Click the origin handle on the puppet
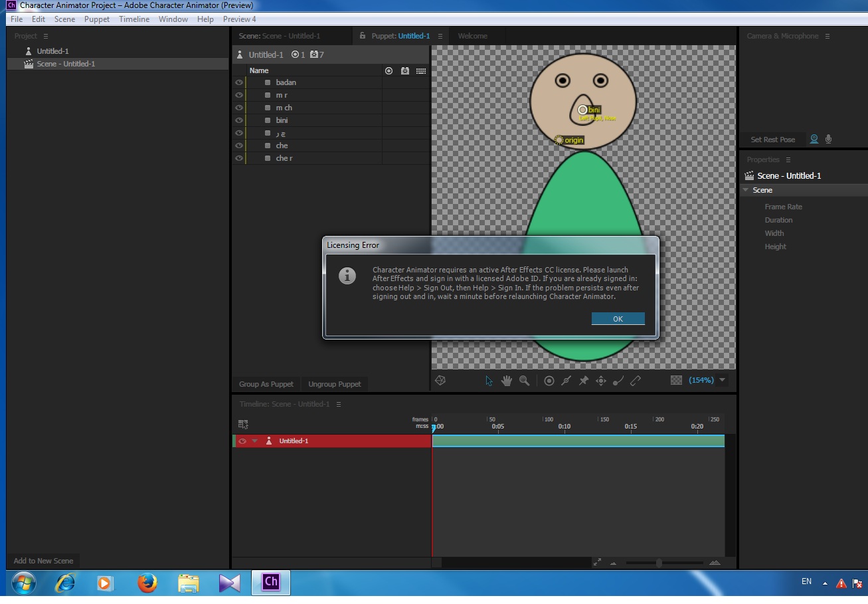The width and height of the screenshot is (868, 604). coord(559,140)
